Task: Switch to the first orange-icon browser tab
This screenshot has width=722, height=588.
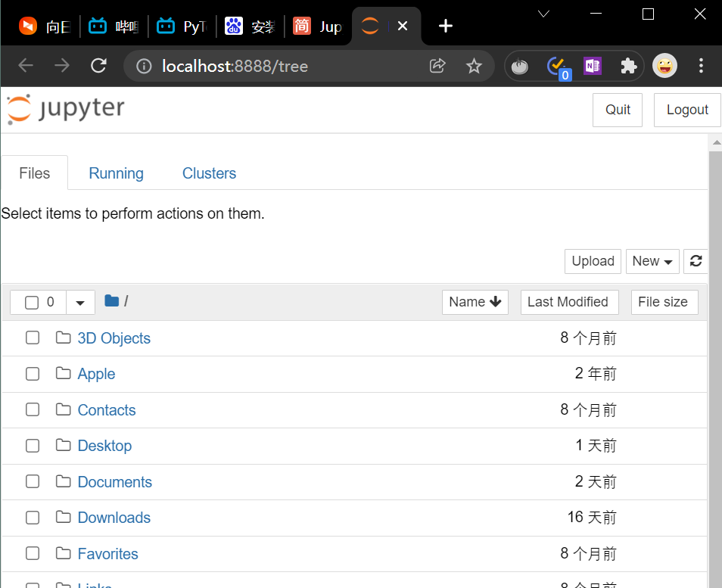Action: click(x=44, y=26)
